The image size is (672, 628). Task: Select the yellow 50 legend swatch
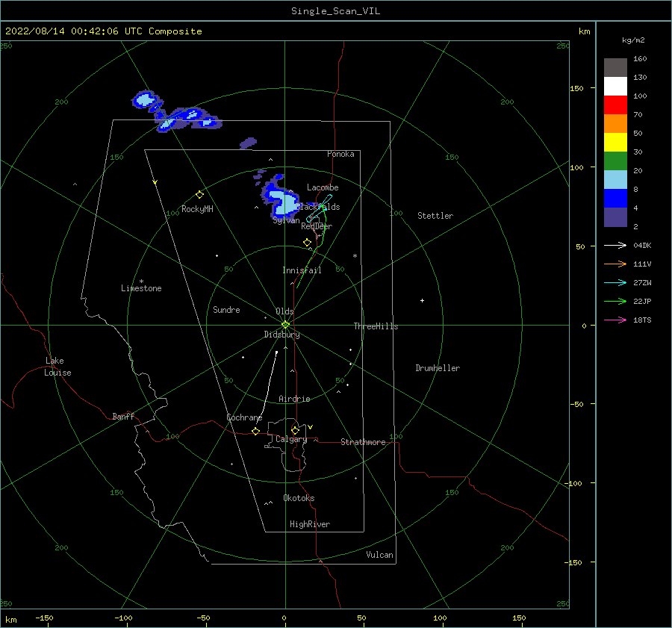[615, 142]
